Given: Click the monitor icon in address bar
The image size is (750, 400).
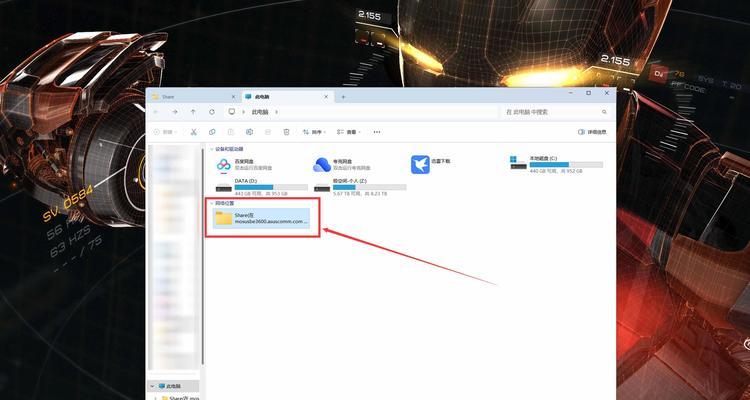Looking at the screenshot, I should tap(232, 111).
